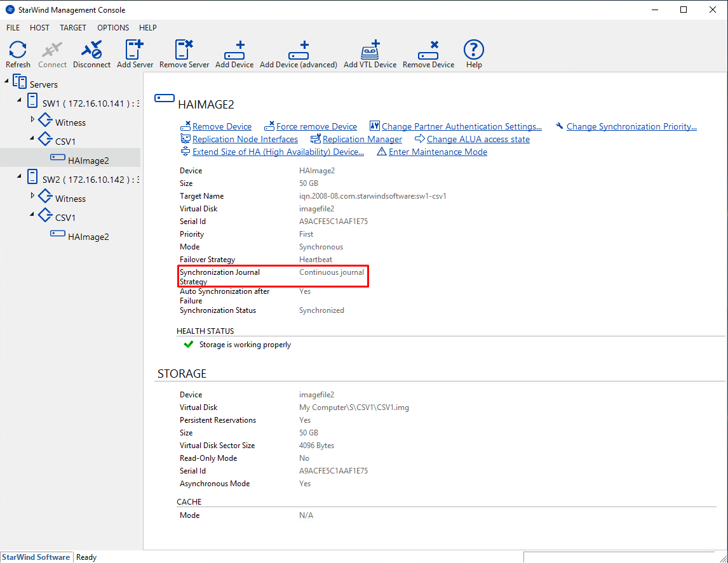728x563 pixels.
Task: Click the wrench icon for synchronization priority
Action: tap(560, 126)
